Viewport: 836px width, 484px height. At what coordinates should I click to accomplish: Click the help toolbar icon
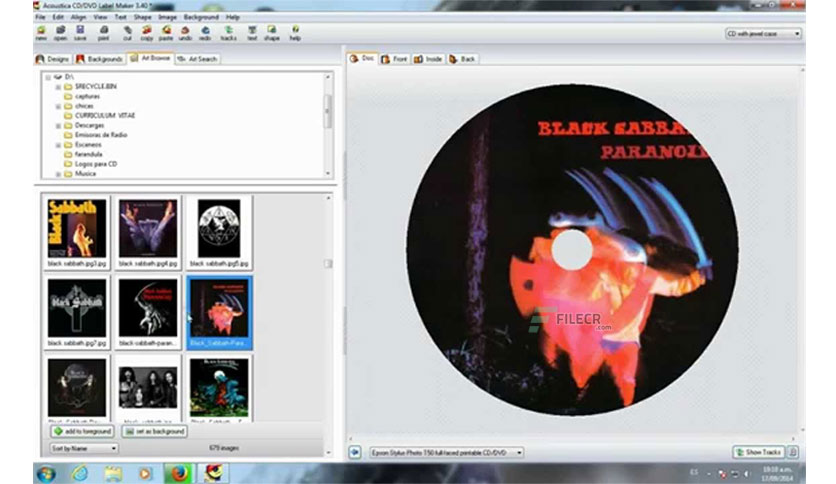(295, 33)
